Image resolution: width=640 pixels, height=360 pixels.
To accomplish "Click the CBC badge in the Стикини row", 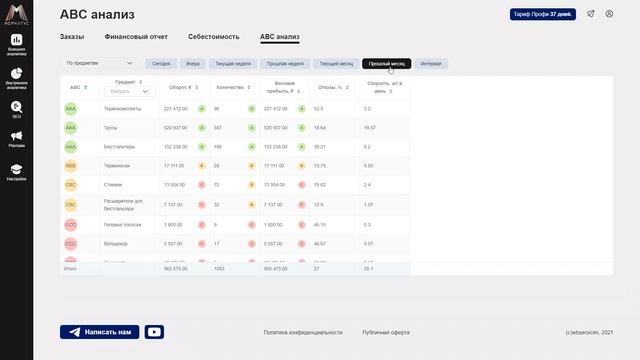I will [x=71, y=184].
